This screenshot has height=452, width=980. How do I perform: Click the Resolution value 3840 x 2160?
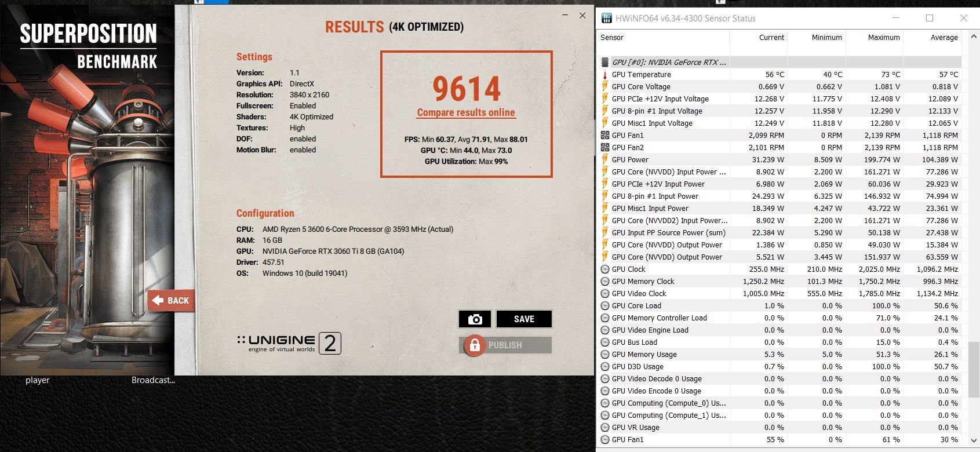click(309, 95)
